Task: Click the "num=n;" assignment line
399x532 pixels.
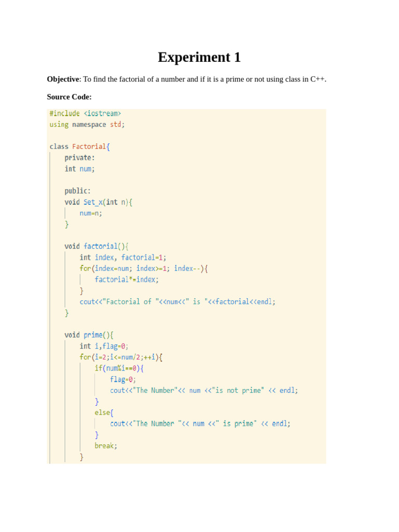Action: point(91,213)
